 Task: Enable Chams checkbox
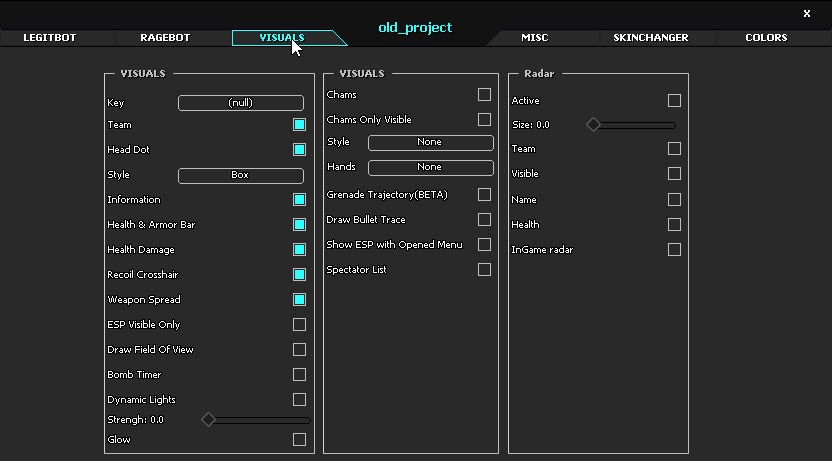pyautogui.click(x=484, y=95)
